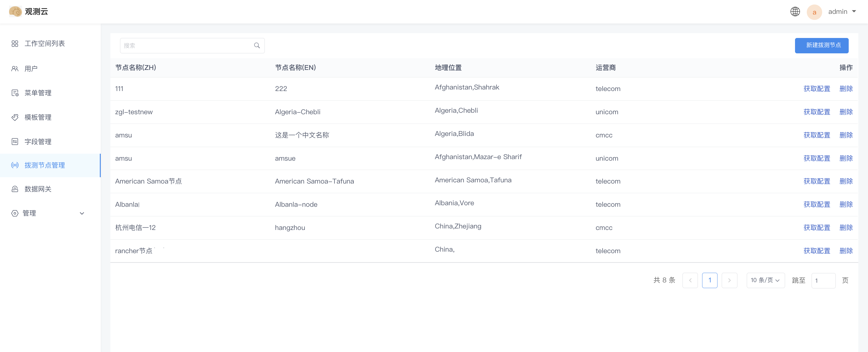Click 删除 for Algeria,Blida row
The image size is (868, 352).
(846, 135)
